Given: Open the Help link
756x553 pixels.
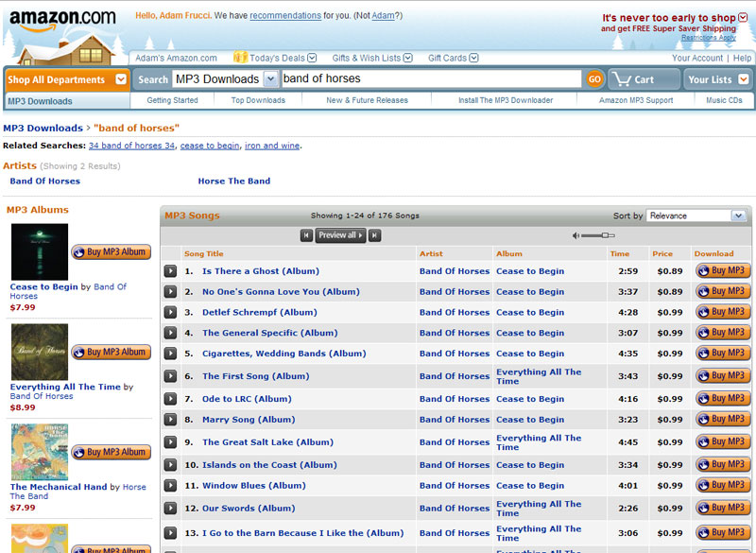Looking at the screenshot, I should click(x=742, y=58).
